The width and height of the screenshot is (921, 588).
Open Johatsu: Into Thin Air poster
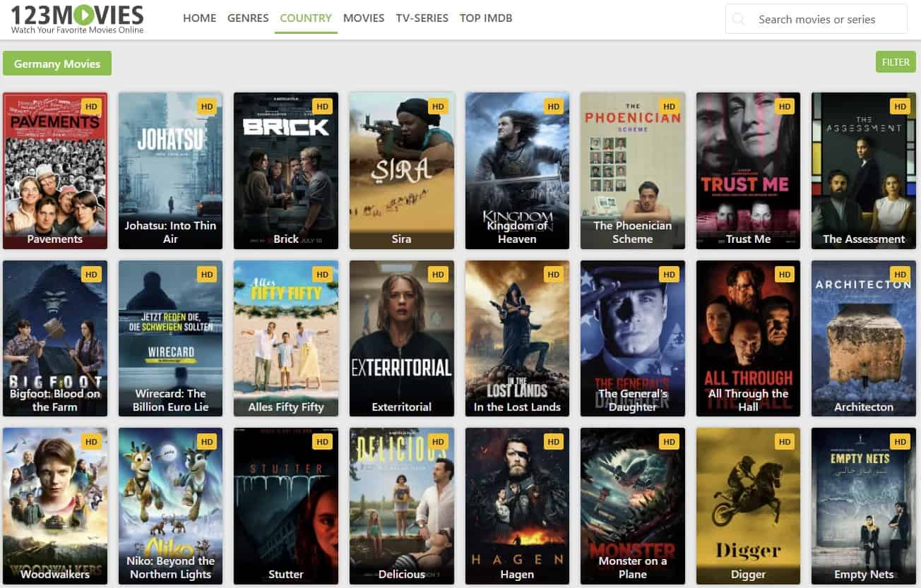pos(170,171)
